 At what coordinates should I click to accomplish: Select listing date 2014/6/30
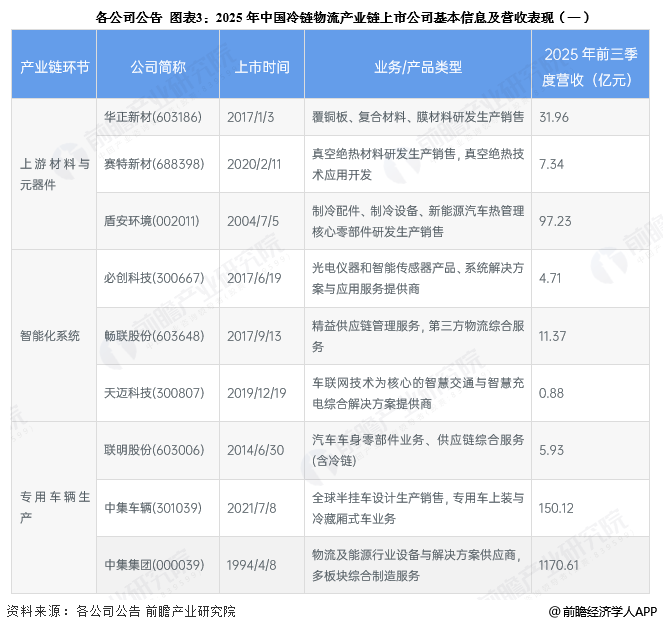255,450
